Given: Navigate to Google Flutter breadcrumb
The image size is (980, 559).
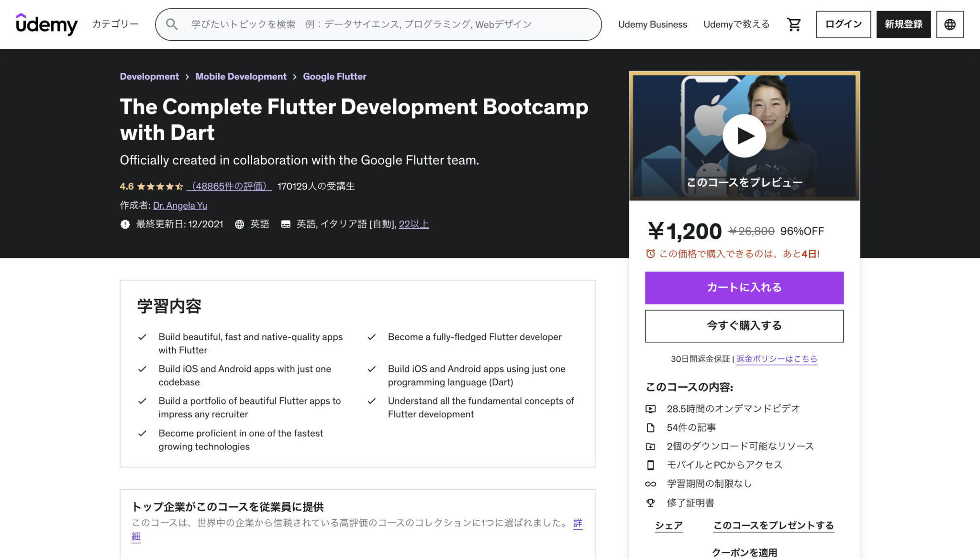Looking at the screenshot, I should (334, 76).
